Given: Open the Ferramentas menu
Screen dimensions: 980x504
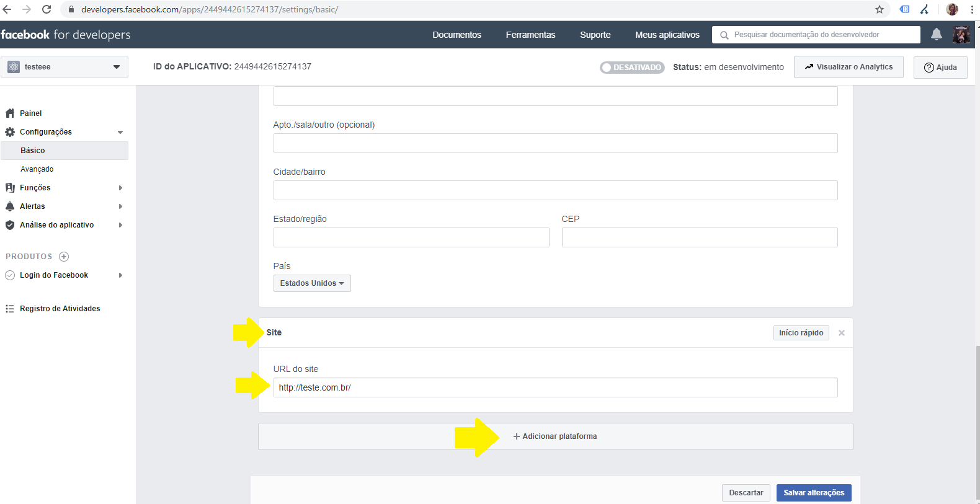Looking at the screenshot, I should 530,35.
